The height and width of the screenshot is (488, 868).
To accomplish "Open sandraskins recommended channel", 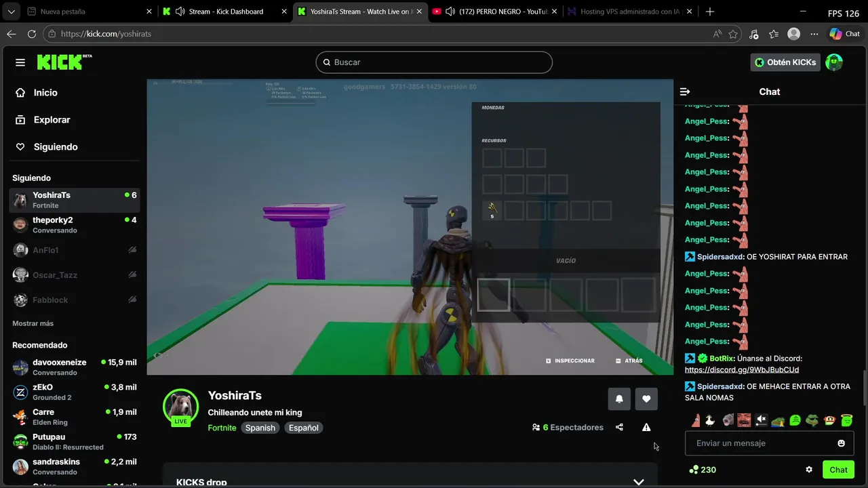I will click(x=75, y=466).
